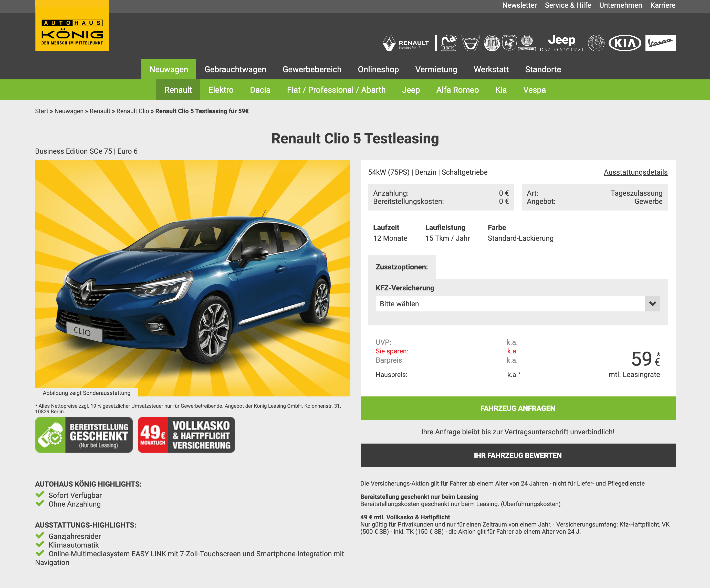Select the Elektro plug brand icon
This screenshot has height=588, width=710.
click(449, 43)
